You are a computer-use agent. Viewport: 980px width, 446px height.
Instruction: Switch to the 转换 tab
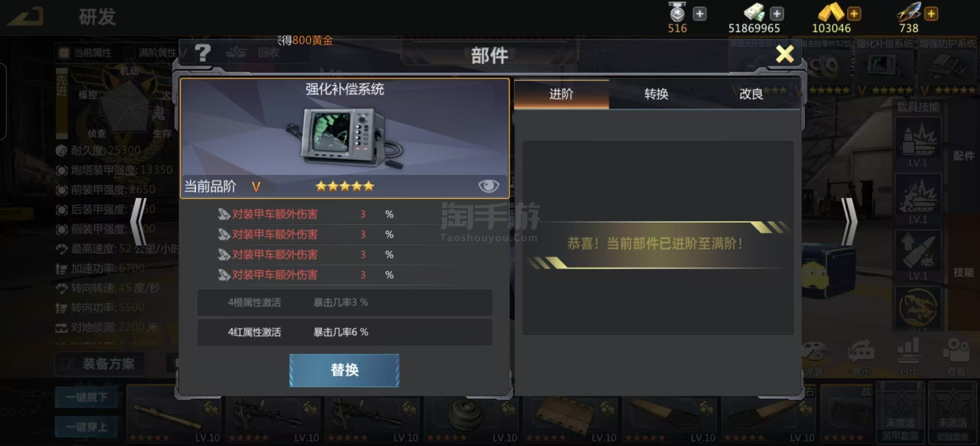coord(656,94)
